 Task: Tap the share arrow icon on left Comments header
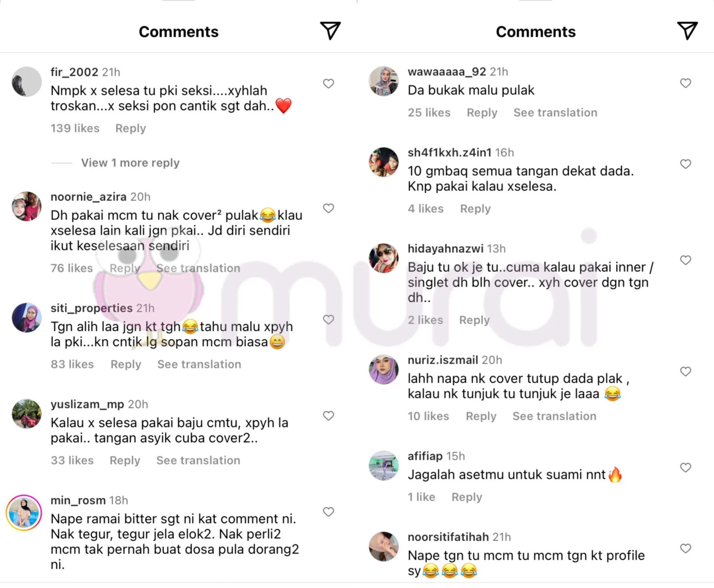[330, 31]
